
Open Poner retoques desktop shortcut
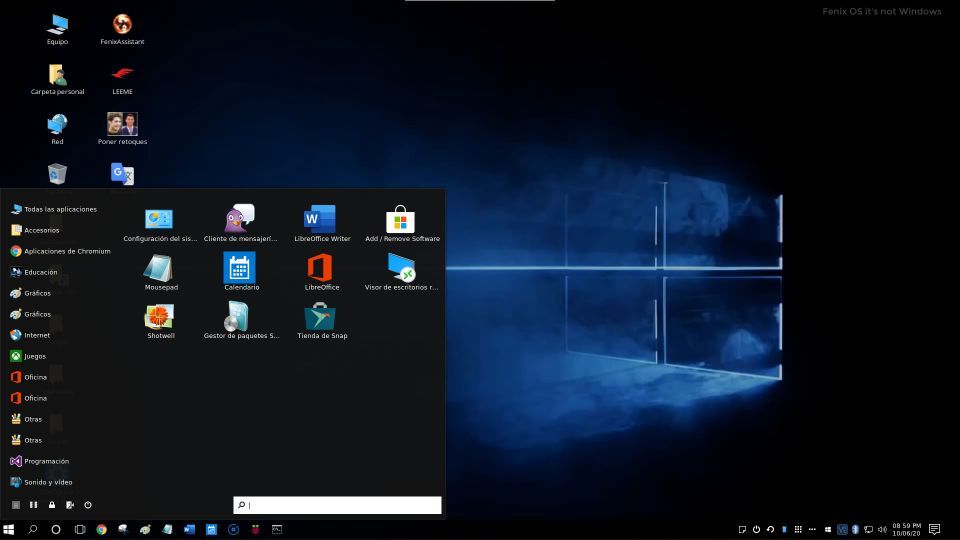click(x=122, y=129)
